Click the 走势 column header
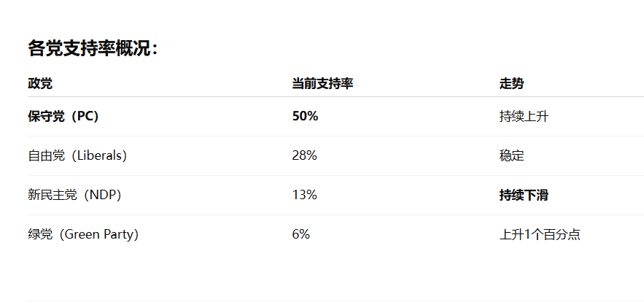Screen dimensions: 644x305 pos(511,84)
